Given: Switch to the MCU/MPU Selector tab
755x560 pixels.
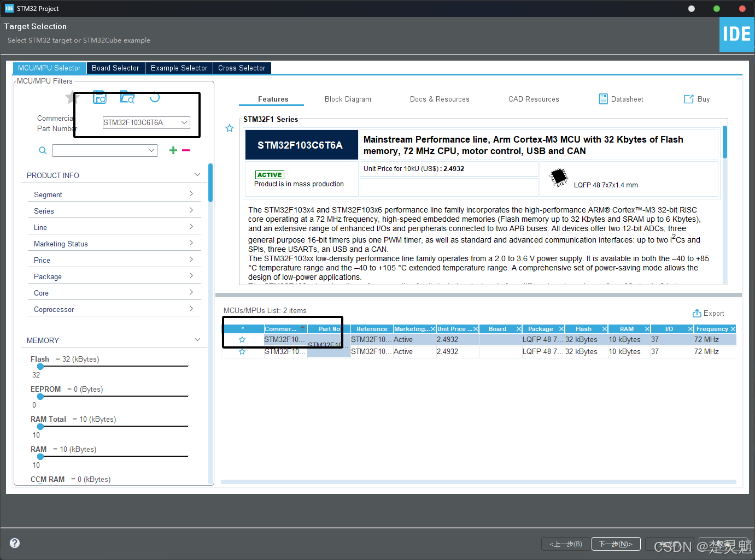Looking at the screenshot, I should click(x=49, y=68).
